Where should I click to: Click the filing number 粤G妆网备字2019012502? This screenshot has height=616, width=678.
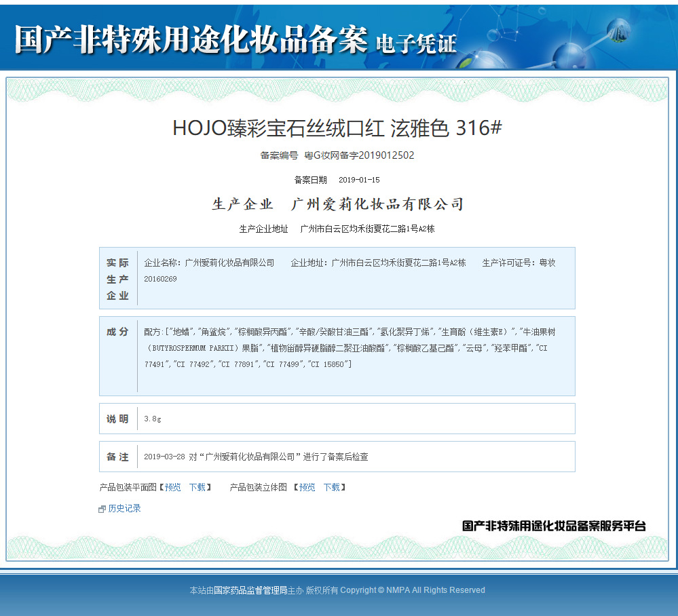[359, 155]
